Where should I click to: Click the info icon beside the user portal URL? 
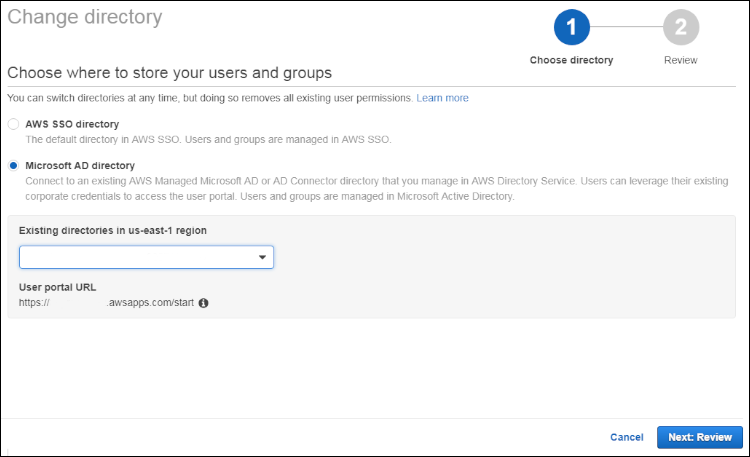click(x=203, y=303)
